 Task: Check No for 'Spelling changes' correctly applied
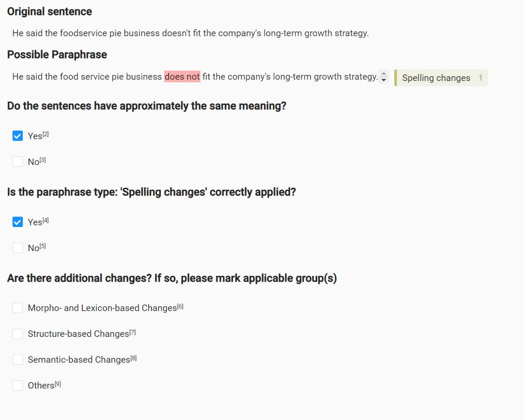(18, 248)
